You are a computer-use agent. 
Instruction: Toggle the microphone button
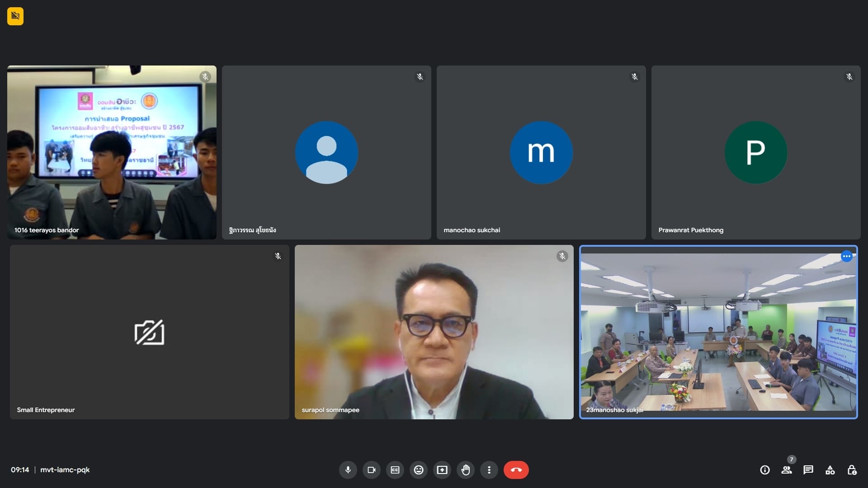[x=348, y=470]
